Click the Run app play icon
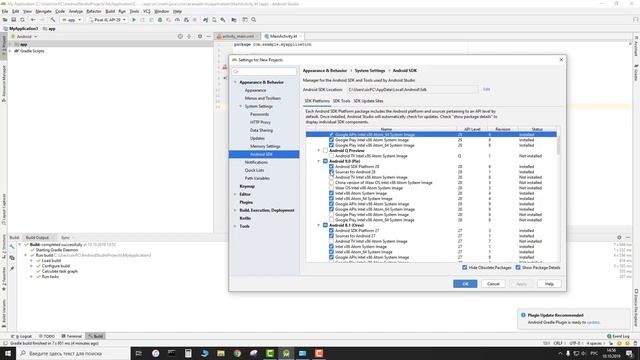The width and height of the screenshot is (640, 360). point(134,20)
